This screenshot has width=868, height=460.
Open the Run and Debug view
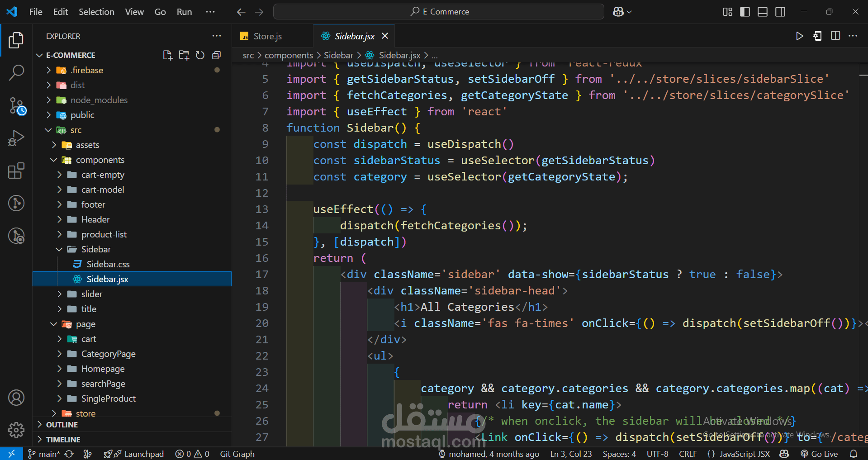16,138
